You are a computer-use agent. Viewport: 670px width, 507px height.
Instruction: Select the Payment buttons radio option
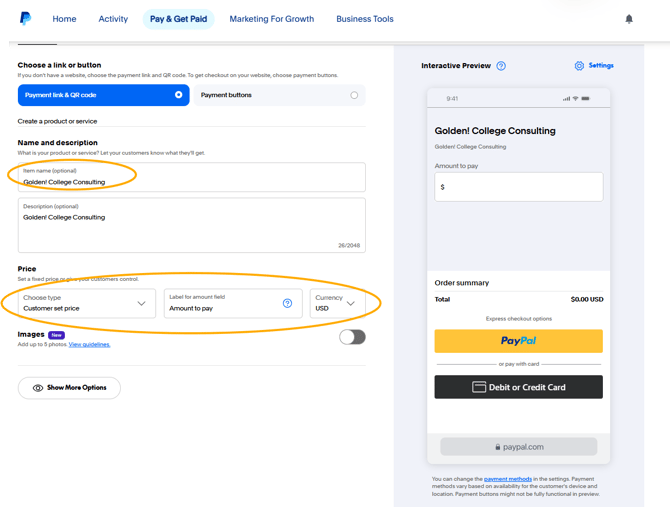point(354,95)
